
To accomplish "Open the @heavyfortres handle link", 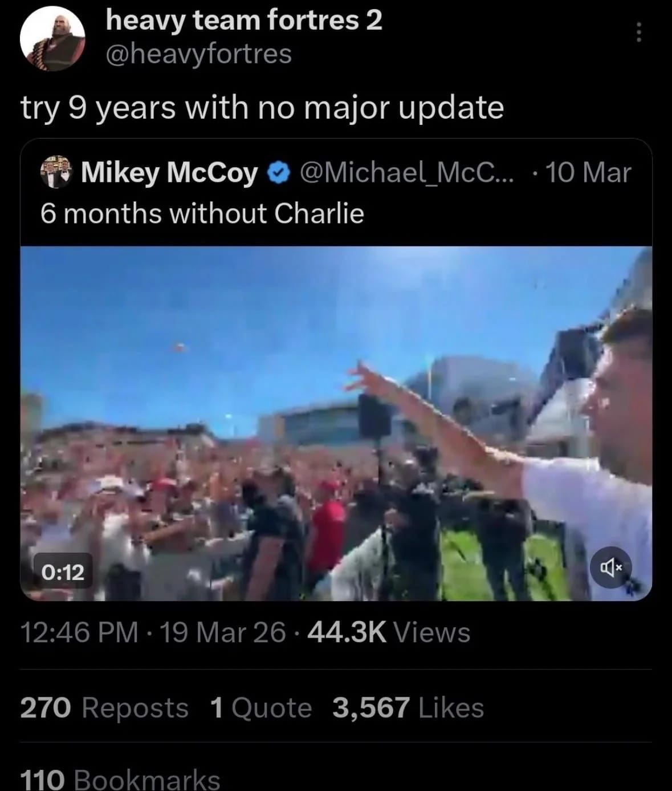I will pyautogui.click(x=199, y=54).
